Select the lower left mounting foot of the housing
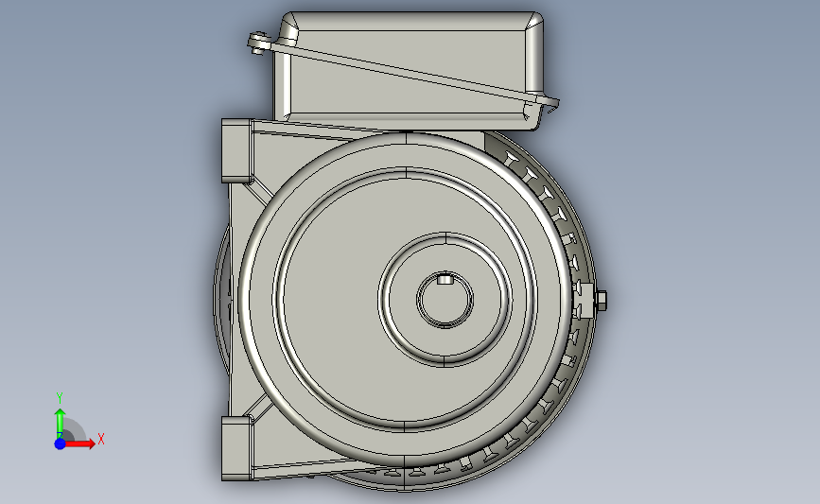This screenshot has height=504, width=820. point(236,448)
